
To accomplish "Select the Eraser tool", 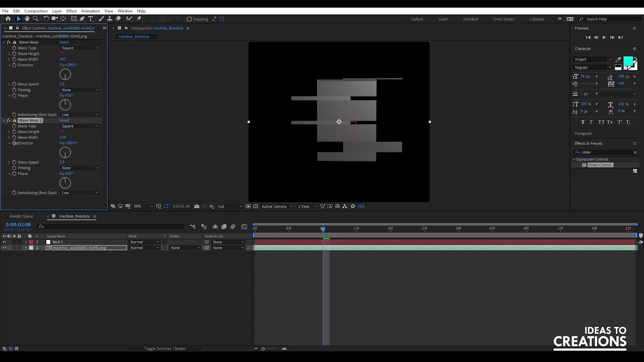I will [118, 19].
